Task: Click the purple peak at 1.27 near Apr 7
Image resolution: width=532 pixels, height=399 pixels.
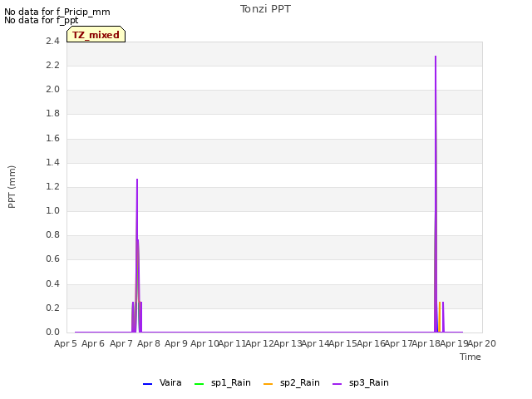Action: 137,180
